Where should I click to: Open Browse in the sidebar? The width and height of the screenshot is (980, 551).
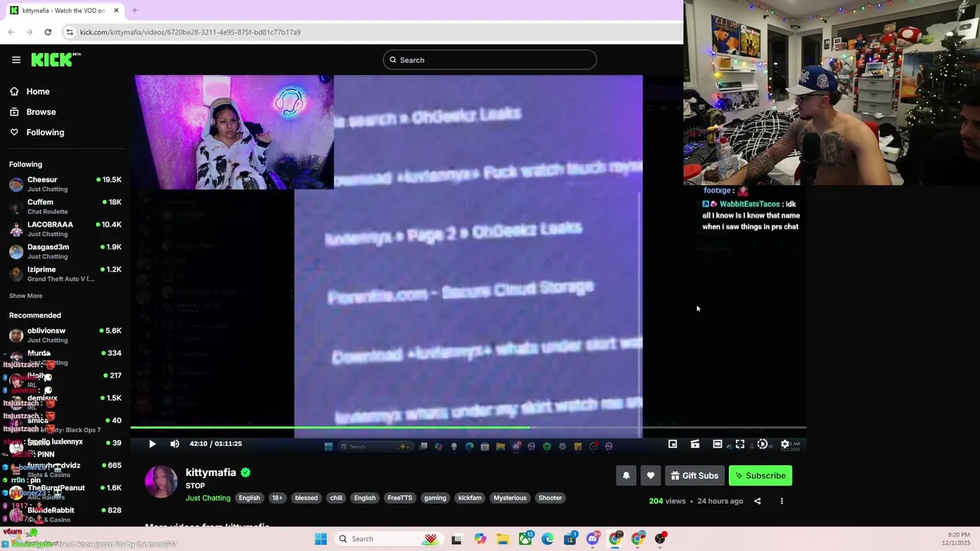[x=41, y=112]
